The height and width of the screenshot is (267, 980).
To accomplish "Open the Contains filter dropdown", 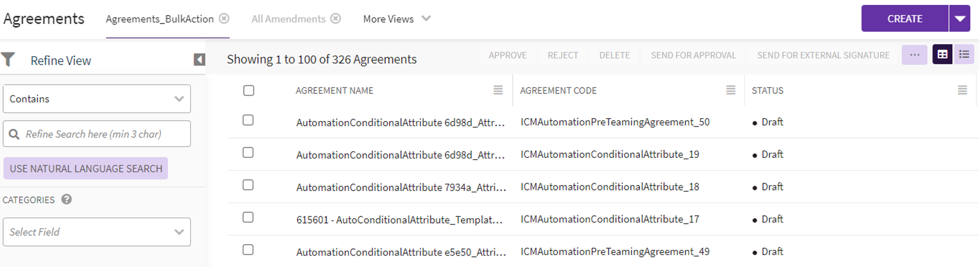I will 97,99.
